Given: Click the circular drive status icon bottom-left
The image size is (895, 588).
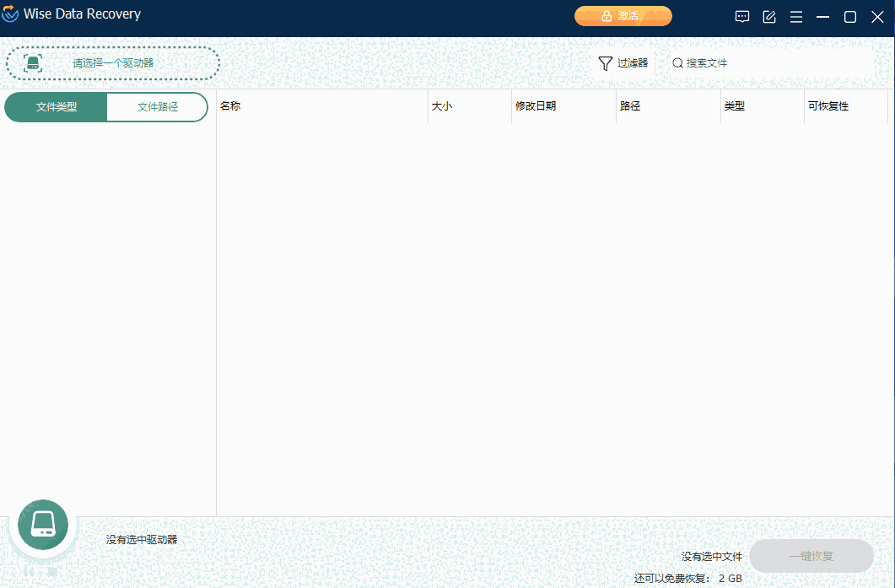Looking at the screenshot, I should [x=42, y=524].
